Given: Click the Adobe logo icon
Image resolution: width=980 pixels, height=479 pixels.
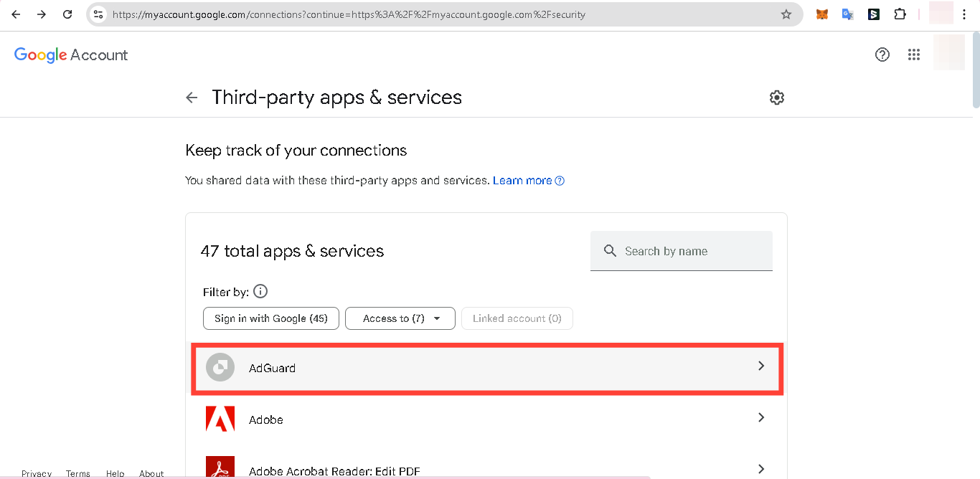Looking at the screenshot, I should click(220, 419).
